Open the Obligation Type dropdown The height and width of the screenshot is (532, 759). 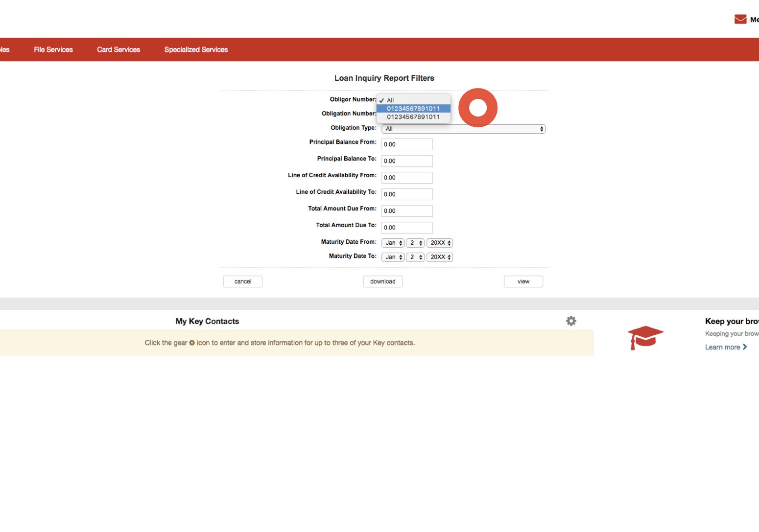pos(463,129)
